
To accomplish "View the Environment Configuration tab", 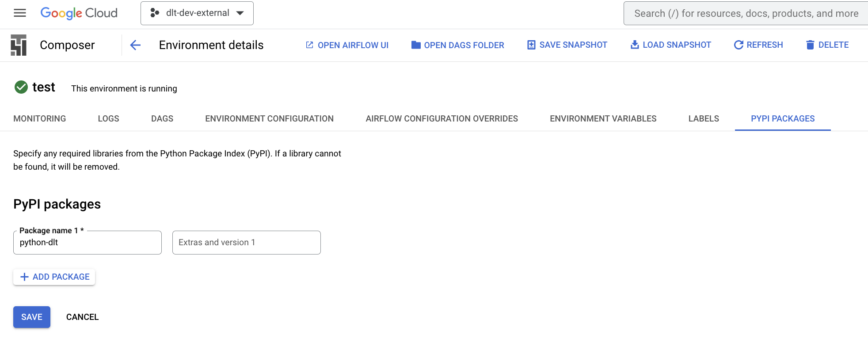I will click(x=269, y=118).
